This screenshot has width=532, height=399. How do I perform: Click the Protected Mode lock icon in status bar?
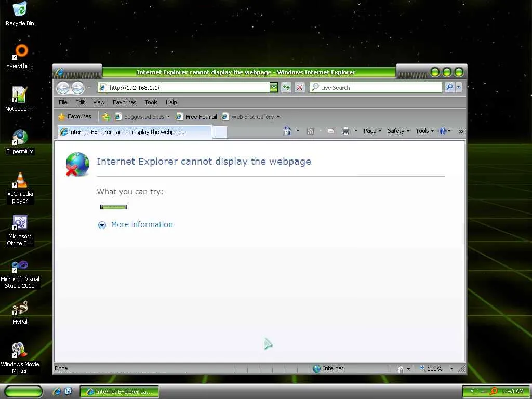[401, 369]
